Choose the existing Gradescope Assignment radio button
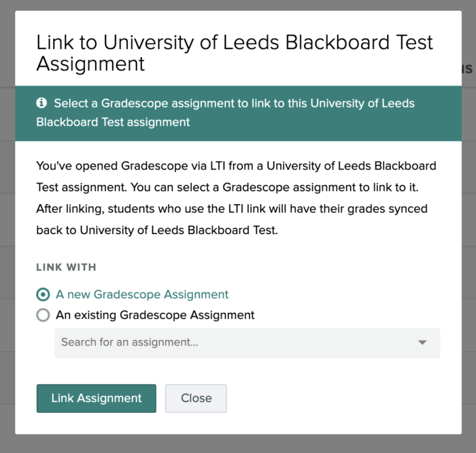 (x=44, y=315)
